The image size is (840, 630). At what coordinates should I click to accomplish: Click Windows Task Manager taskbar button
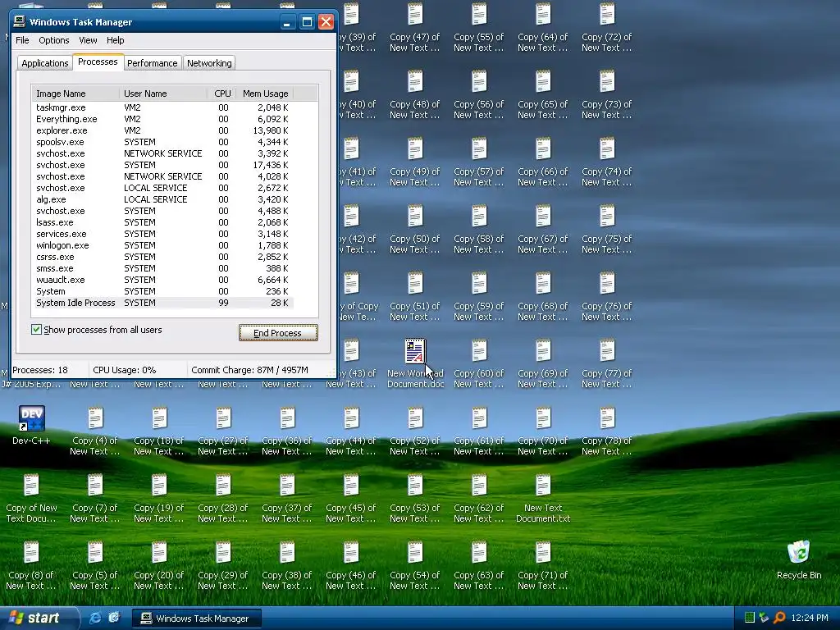pyautogui.click(x=197, y=619)
